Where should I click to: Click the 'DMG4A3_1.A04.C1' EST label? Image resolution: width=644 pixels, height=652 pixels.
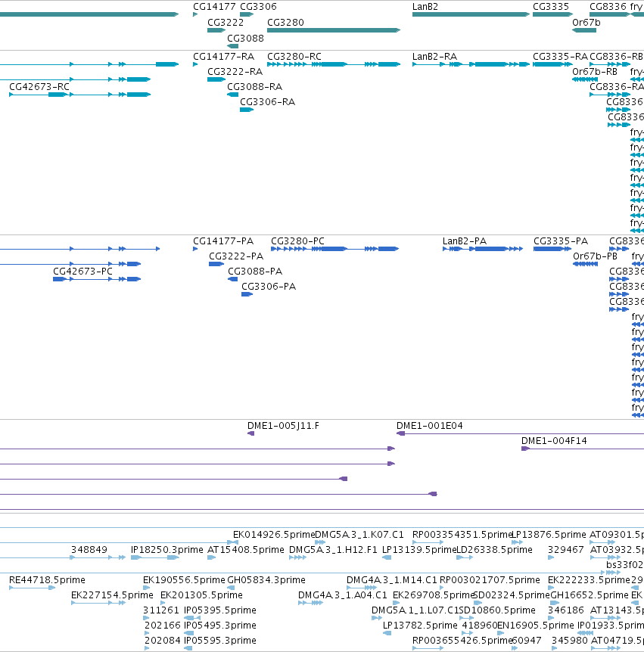342,595
